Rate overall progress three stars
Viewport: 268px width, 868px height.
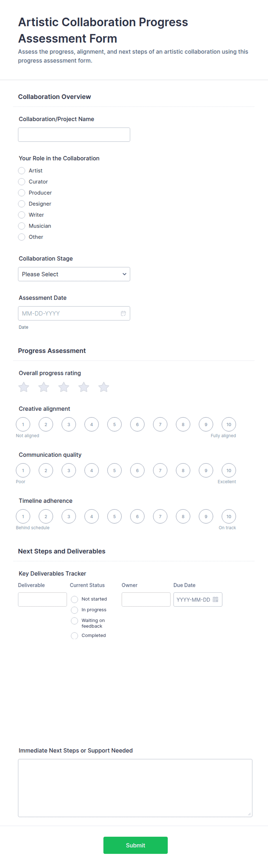click(x=63, y=387)
